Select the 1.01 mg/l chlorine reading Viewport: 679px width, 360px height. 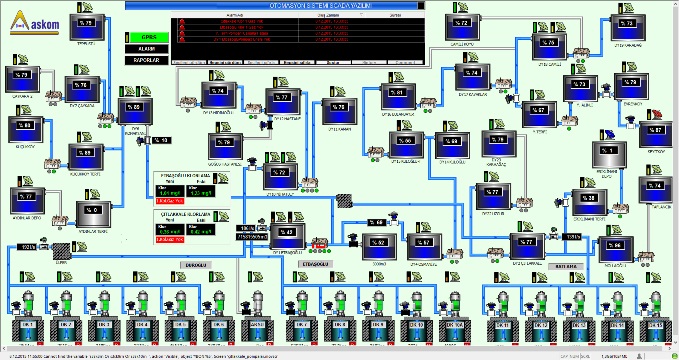point(170,193)
